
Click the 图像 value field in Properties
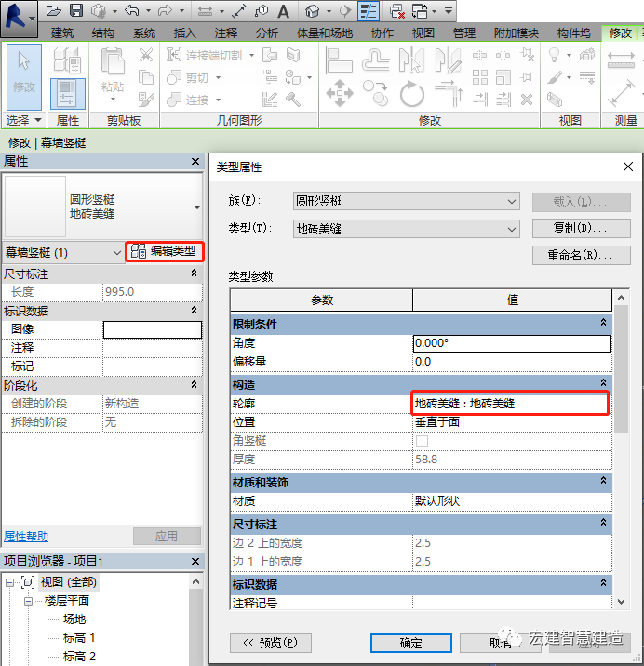pyautogui.click(x=153, y=329)
